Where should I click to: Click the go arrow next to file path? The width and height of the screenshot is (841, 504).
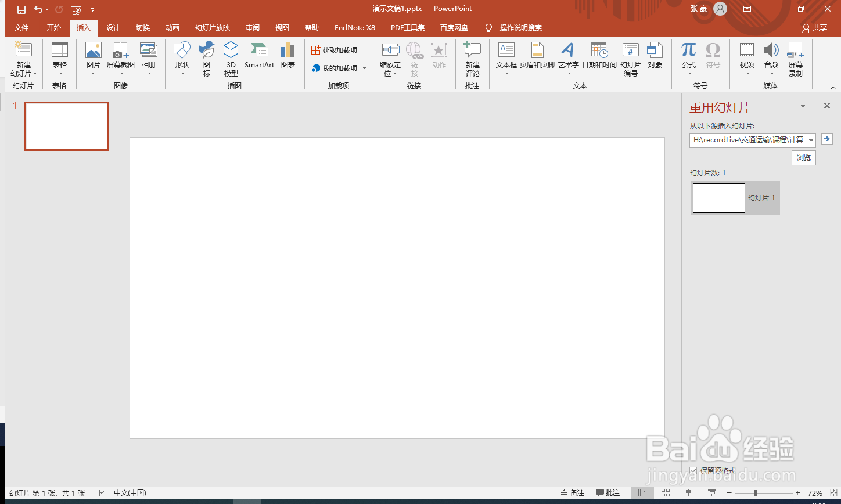pyautogui.click(x=827, y=139)
